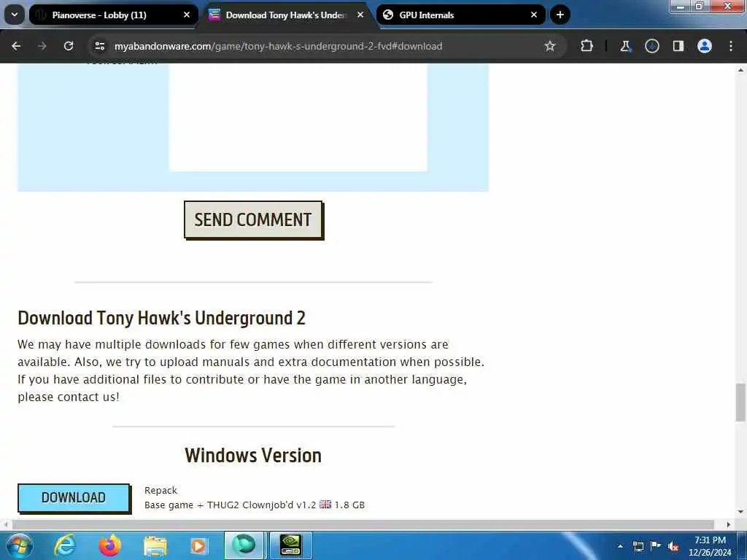Open the network tray icon
The height and width of the screenshot is (560, 747).
pos(638,546)
